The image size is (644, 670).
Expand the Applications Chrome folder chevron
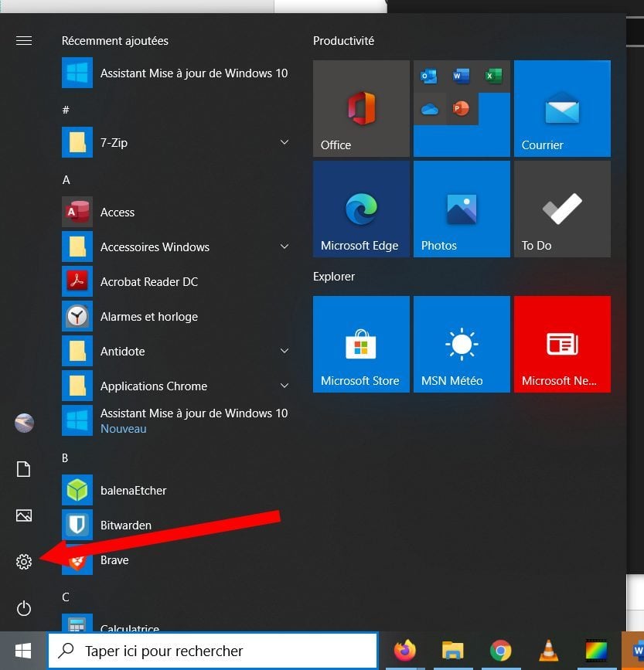(x=285, y=386)
